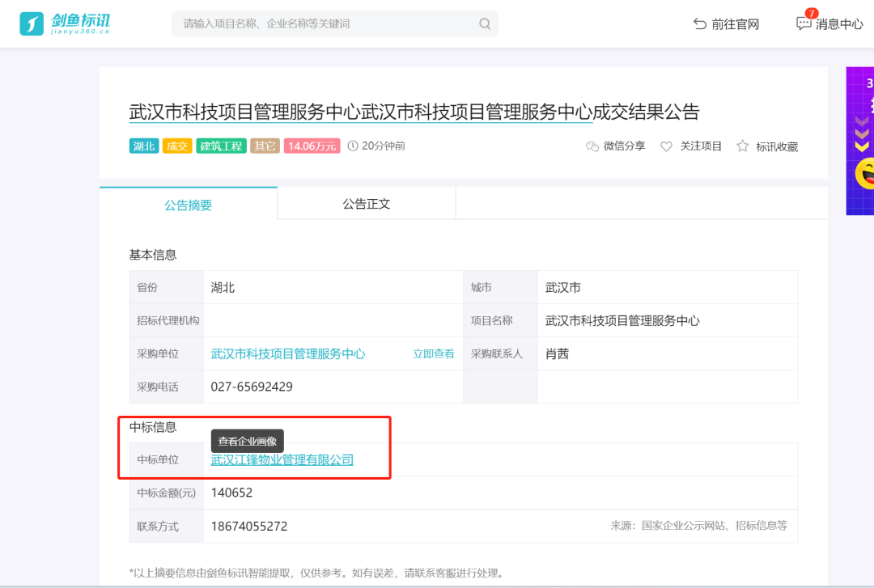
Task: Open the 武汉市科技项目管理服务中心 purchaser link
Action: coord(287,354)
